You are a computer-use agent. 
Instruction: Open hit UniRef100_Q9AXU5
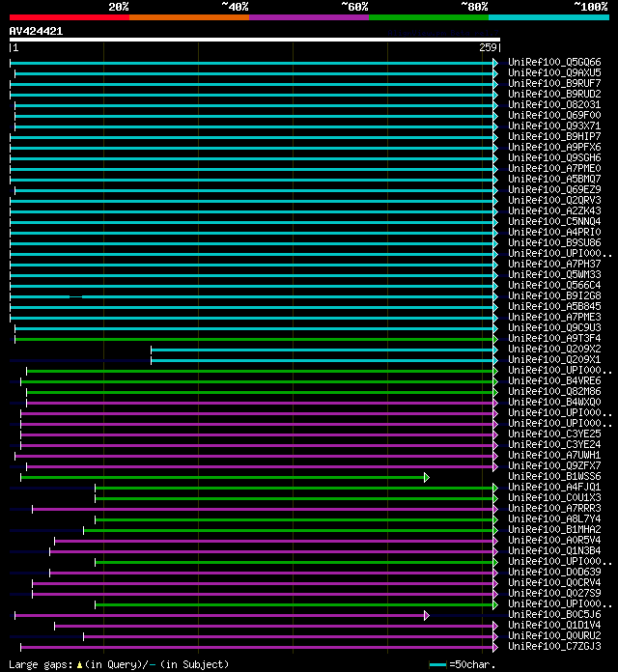pyautogui.click(x=554, y=73)
